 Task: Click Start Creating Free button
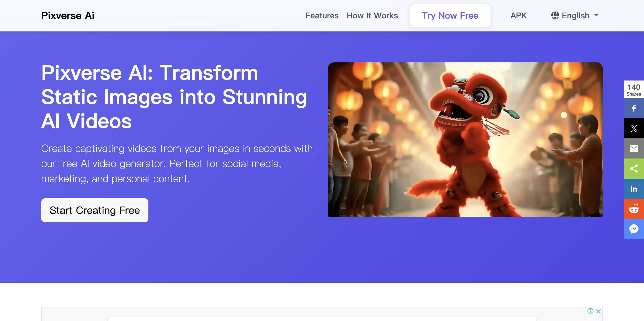click(x=95, y=210)
